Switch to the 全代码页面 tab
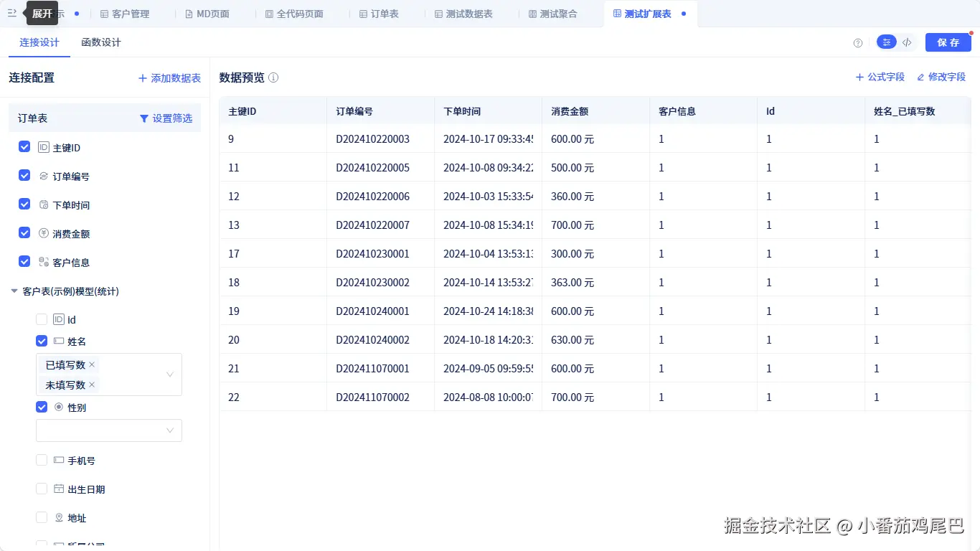Screen dimensions: 980x551 [294, 14]
